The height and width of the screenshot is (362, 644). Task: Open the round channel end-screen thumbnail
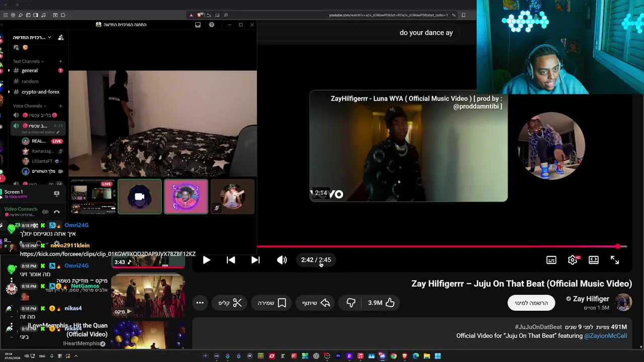[x=551, y=146]
